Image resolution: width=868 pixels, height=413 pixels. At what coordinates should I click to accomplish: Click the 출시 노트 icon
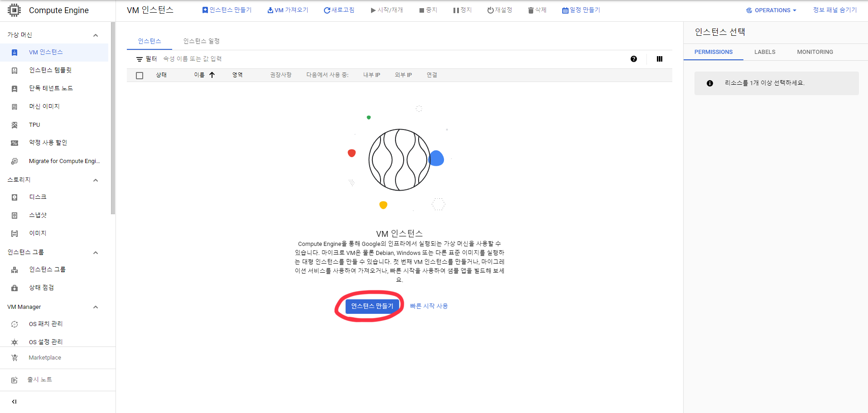click(x=14, y=380)
